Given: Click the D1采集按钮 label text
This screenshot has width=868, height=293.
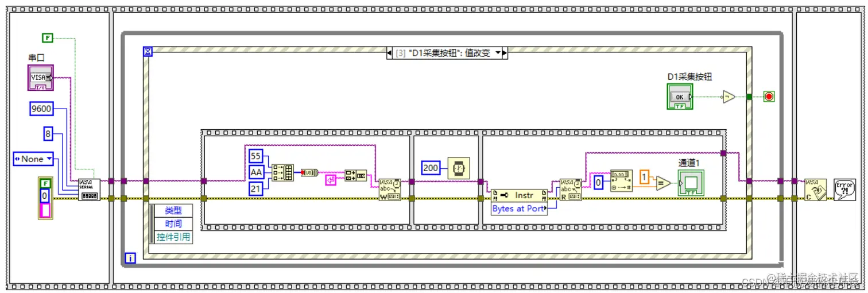Looking at the screenshot, I should 689,76.
